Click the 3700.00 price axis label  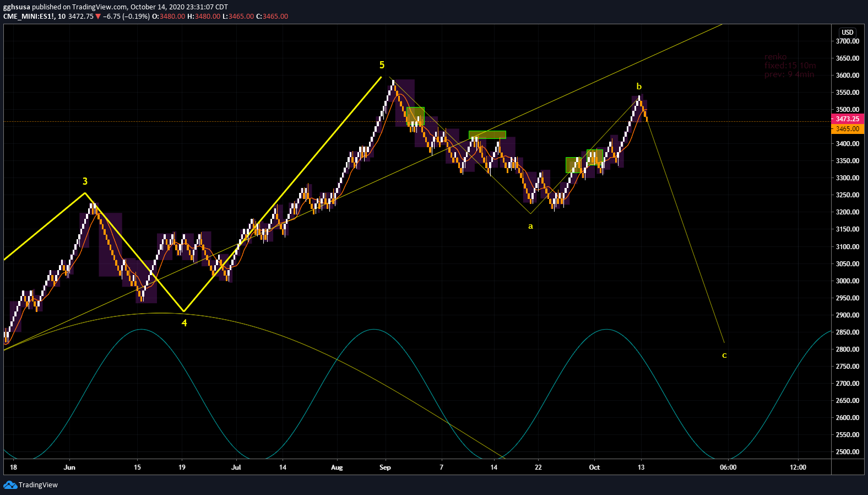[x=848, y=41]
